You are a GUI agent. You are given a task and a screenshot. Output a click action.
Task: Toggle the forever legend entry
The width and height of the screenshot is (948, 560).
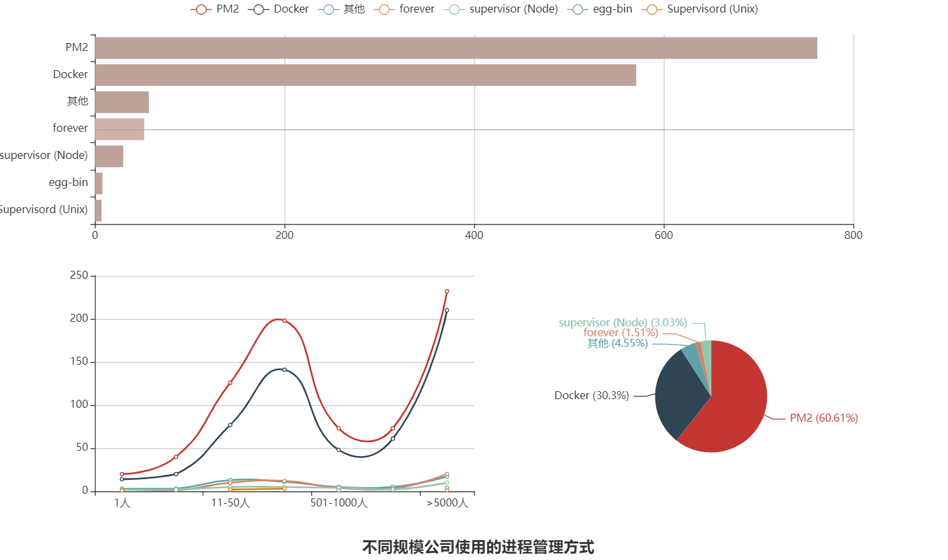404,9
